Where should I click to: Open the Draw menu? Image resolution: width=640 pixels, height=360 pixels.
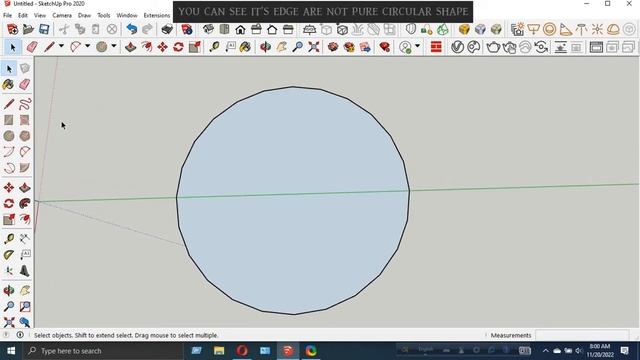[x=84, y=15]
